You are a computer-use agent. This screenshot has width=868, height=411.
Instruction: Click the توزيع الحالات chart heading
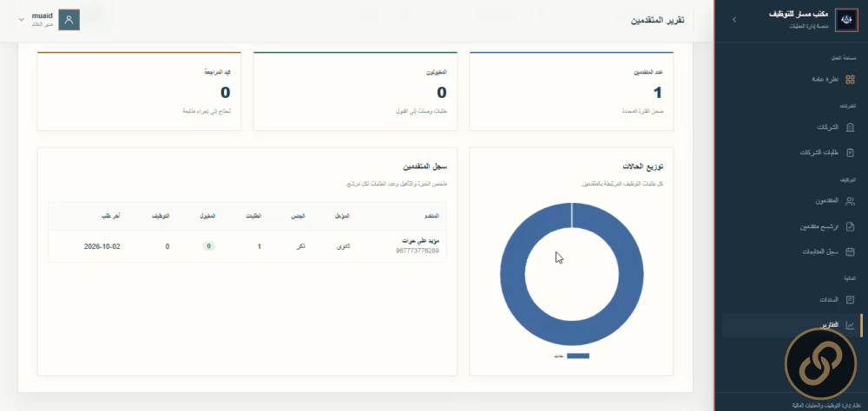click(642, 166)
